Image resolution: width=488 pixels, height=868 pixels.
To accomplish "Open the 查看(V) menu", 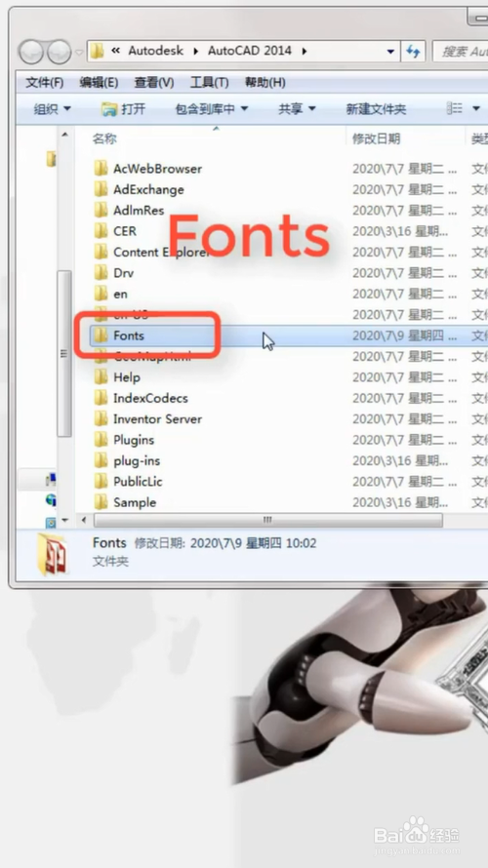I will [154, 83].
